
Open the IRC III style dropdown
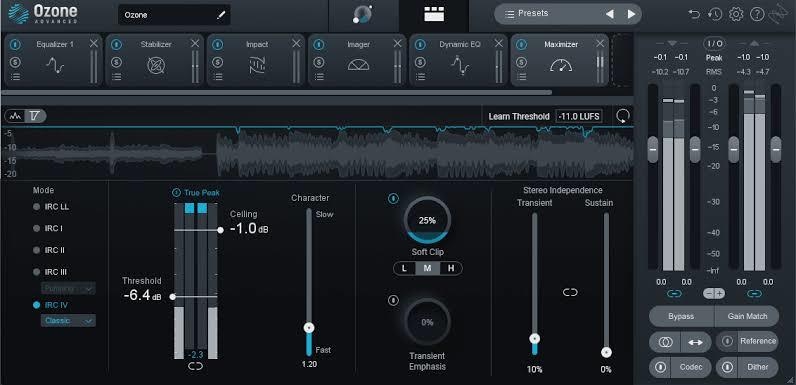(68, 288)
